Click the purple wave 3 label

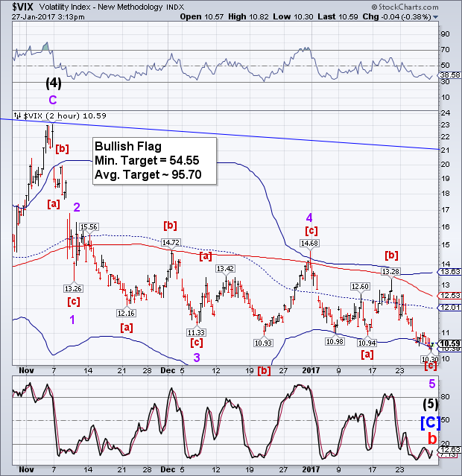point(197,358)
